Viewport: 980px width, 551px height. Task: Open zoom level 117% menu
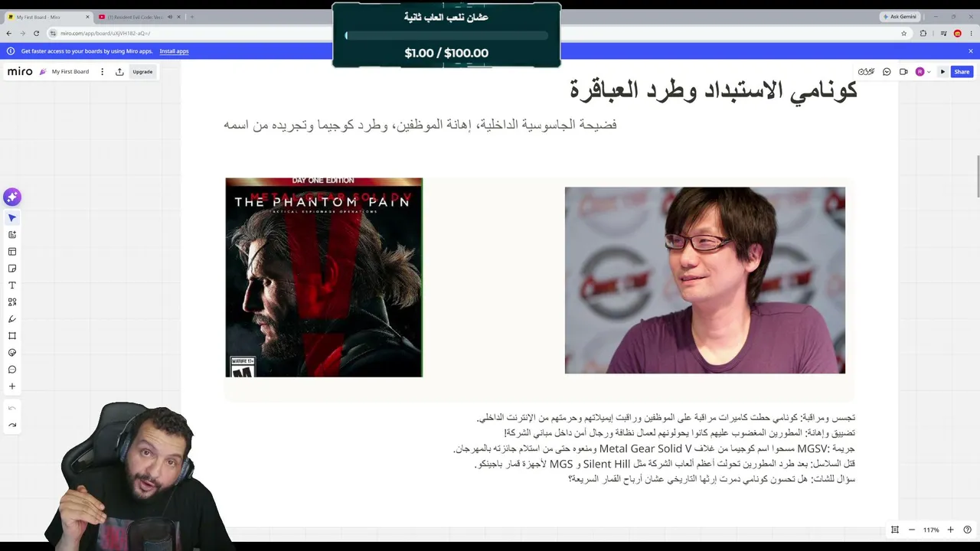[x=931, y=530]
